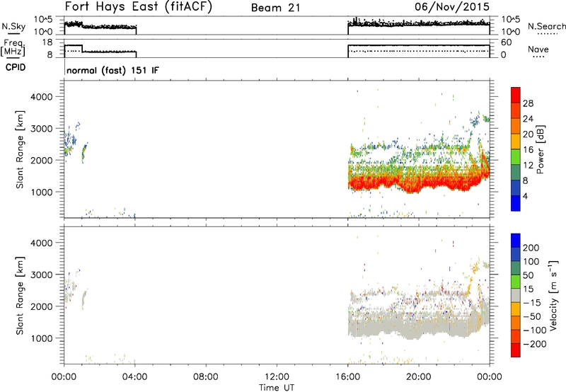Screen dimensions: 566x392
Task: Click the 'N.Sky' legend label
Action: tap(13, 26)
